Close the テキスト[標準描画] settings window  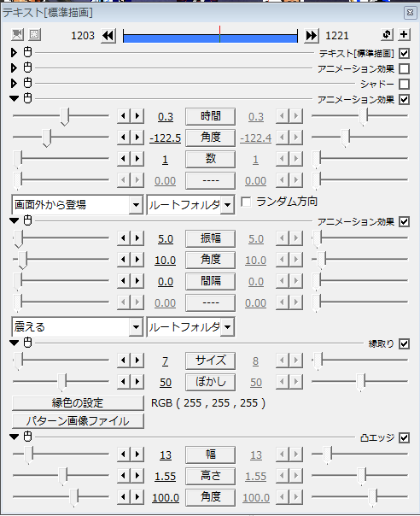point(410,13)
